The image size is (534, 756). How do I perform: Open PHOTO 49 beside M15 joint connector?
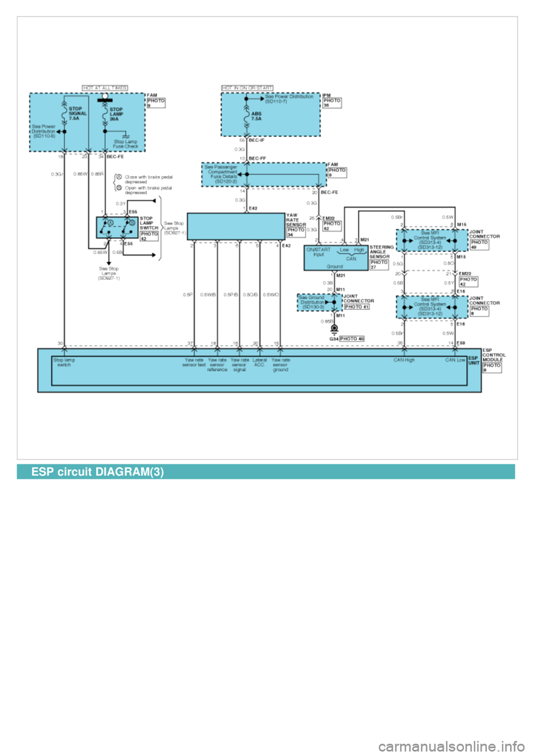click(479, 244)
